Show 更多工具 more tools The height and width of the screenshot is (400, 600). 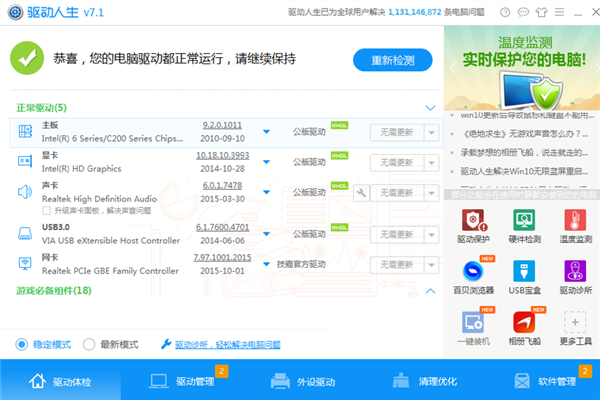coord(576,327)
